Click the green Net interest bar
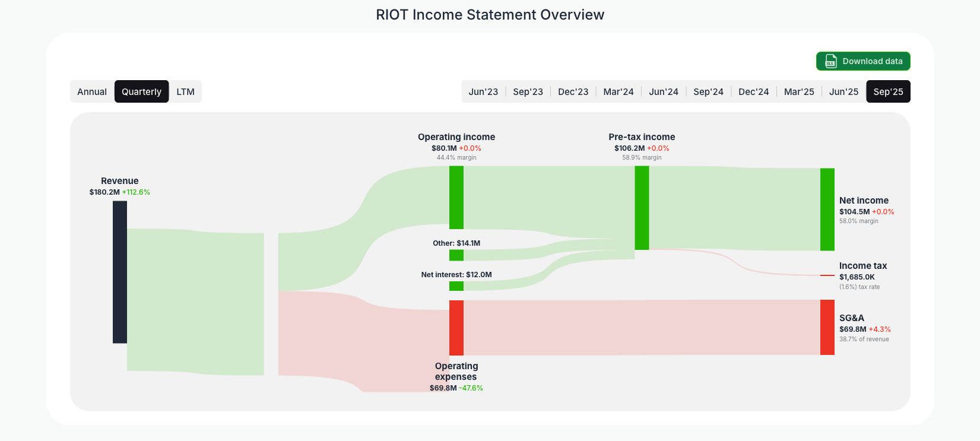980x441 pixels. (x=456, y=286)
